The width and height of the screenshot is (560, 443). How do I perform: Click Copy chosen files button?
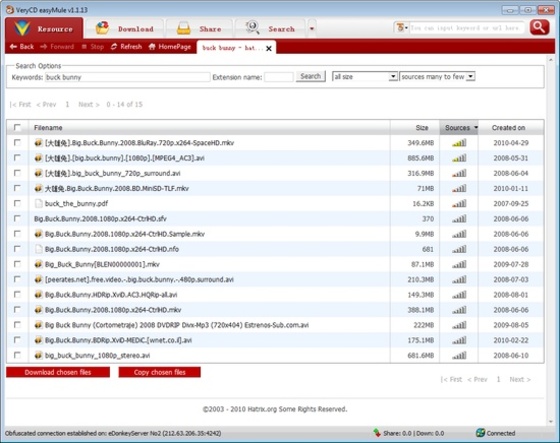(x=160, y=372)
